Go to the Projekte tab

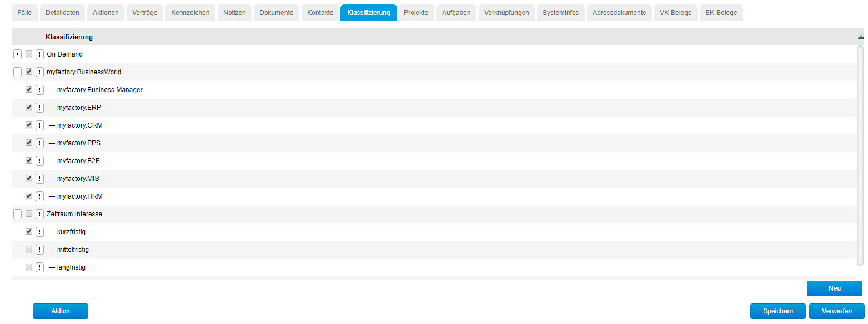click(416, 13)
